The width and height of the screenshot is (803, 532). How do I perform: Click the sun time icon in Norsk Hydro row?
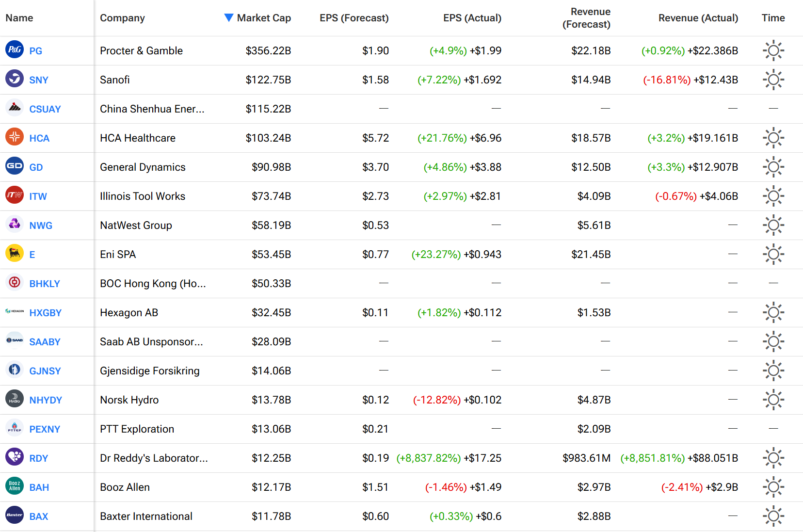(x=773, y=400)
